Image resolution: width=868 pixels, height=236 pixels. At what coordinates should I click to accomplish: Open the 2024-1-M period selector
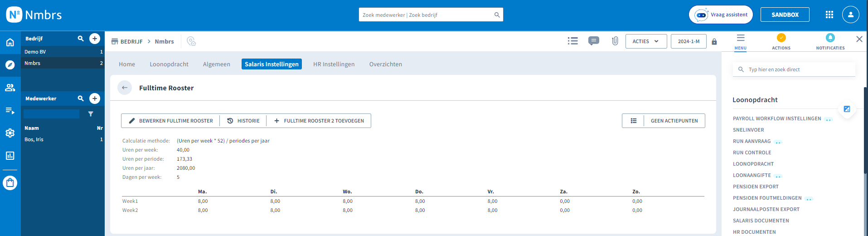click(x=689, y=41)
